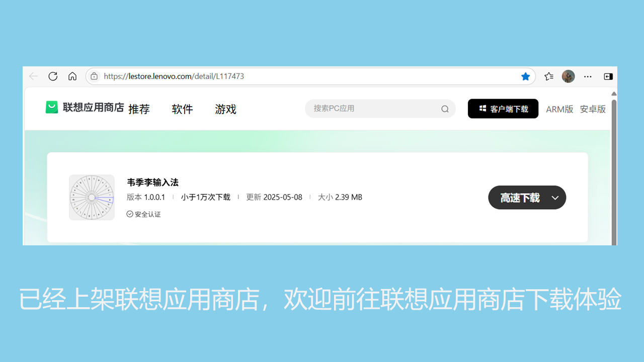Click the Lenovo App Store green logo
Viewport: 644px width, 362px height.
52,107
